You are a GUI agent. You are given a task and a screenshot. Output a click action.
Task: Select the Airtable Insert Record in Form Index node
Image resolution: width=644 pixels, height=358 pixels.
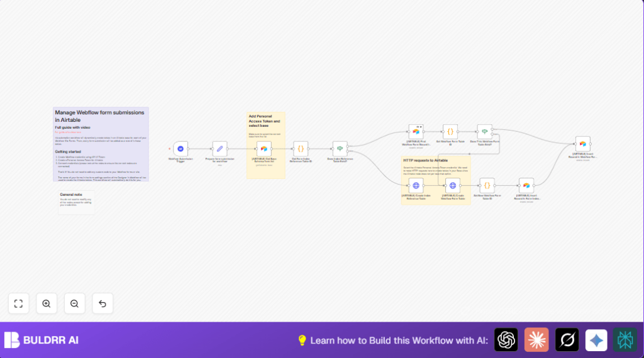pyautogui.click(x=526, y=185)
